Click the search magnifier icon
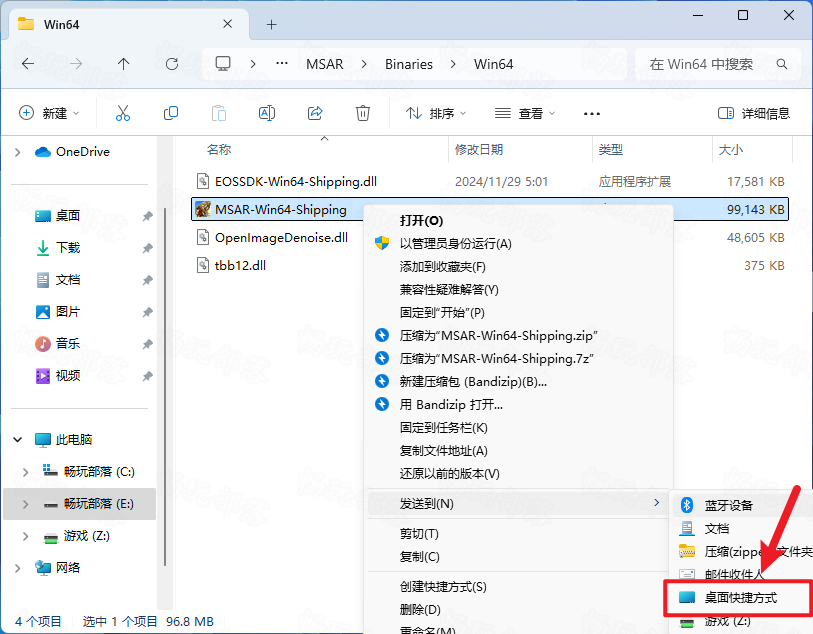813x634 pixels. (782, 64)
